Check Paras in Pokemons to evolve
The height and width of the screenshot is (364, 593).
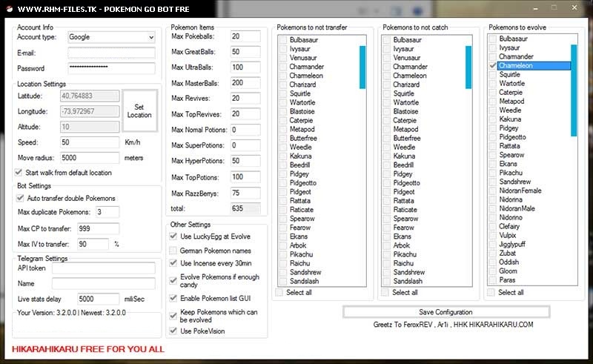click(x=492, y=280)
